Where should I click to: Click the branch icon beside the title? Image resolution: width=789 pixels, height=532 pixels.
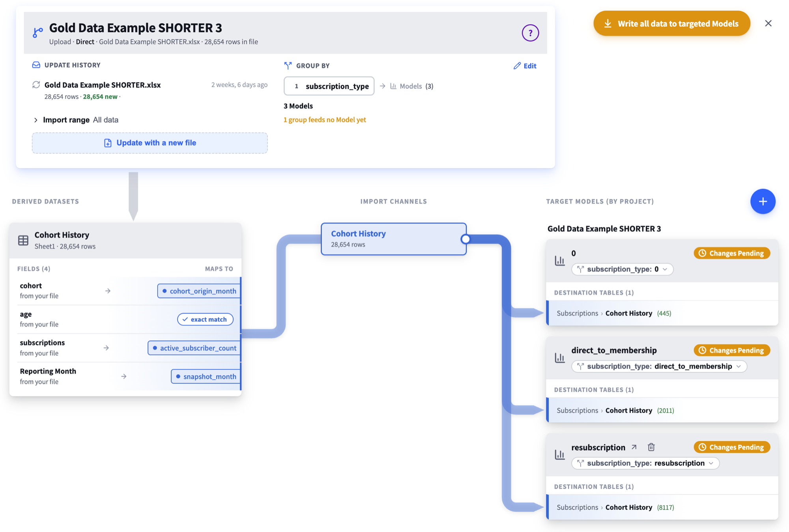click(38, 33)
